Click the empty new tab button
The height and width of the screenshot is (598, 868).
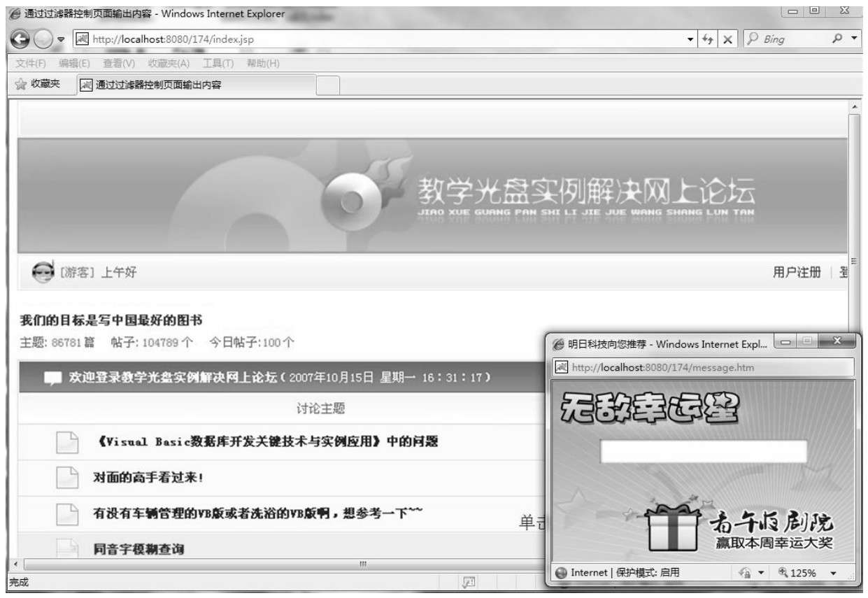point(328,85)
